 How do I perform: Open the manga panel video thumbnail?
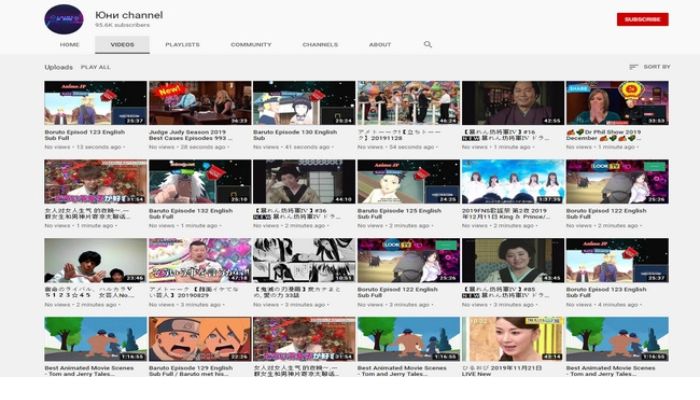coord(304,260)
